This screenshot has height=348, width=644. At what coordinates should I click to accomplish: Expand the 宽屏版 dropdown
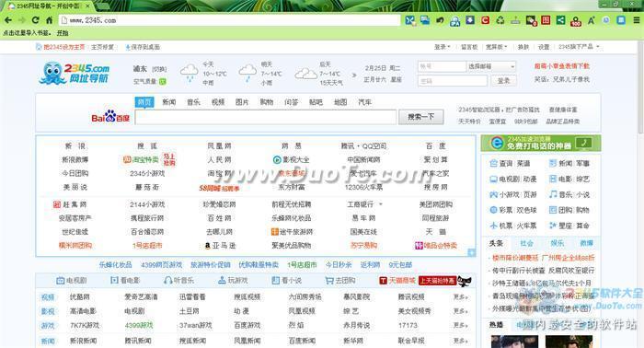pos(497,47)
